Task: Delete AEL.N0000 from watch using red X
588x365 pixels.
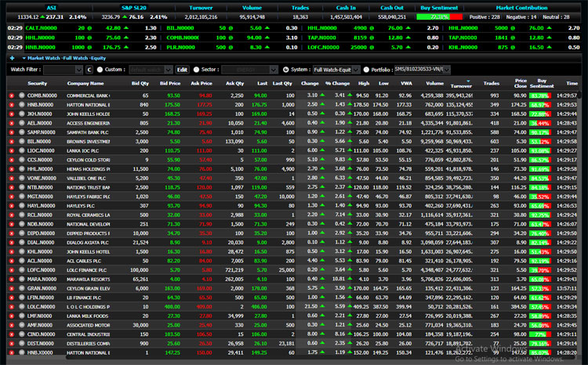Action: click(12, 123)
